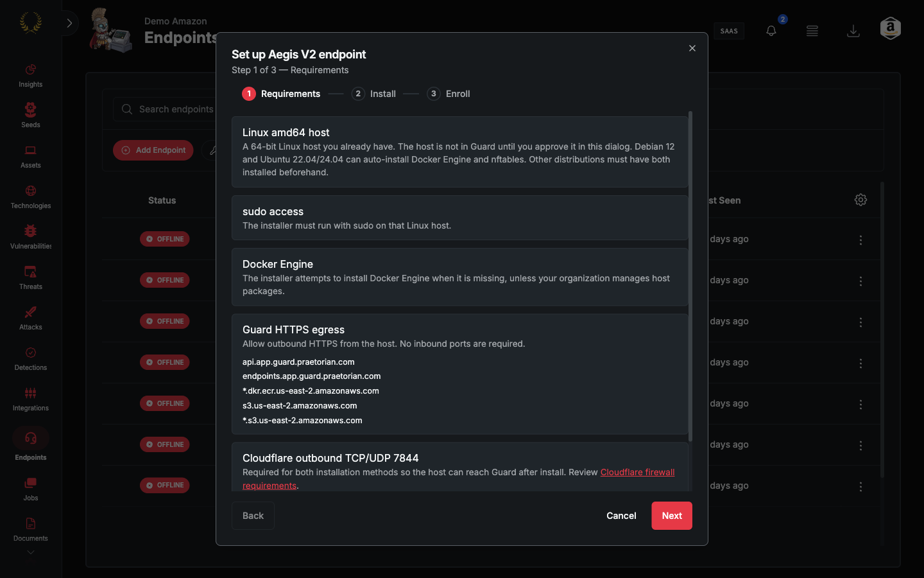Click the Status column header
Screen dimensions: 924x578
162,200
